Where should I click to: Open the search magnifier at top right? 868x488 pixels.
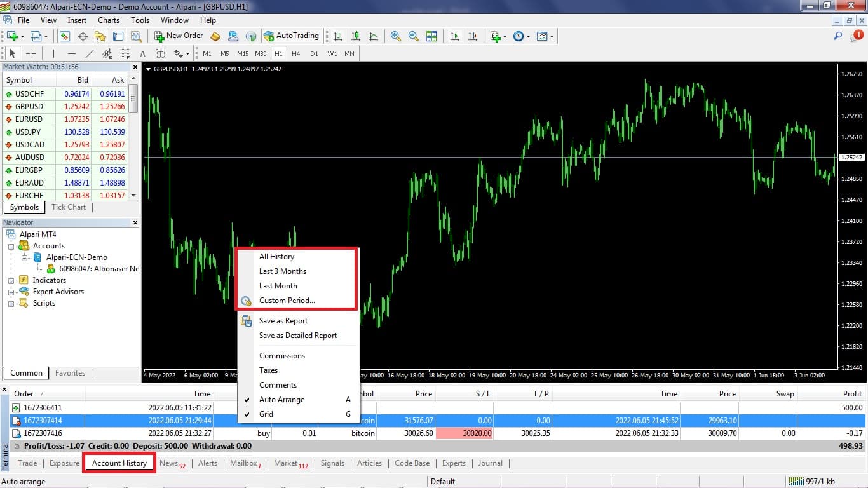(x=838, y=36)
